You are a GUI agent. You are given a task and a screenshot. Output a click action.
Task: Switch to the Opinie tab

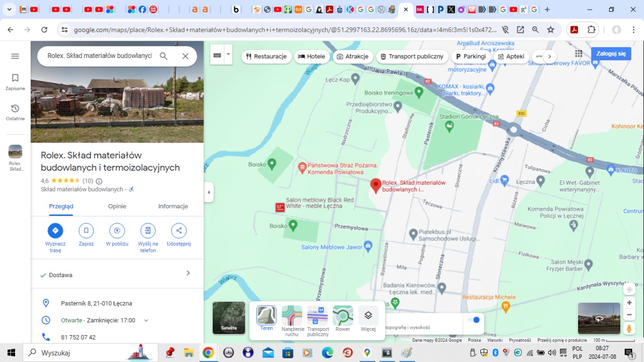(x=117, y=206)
